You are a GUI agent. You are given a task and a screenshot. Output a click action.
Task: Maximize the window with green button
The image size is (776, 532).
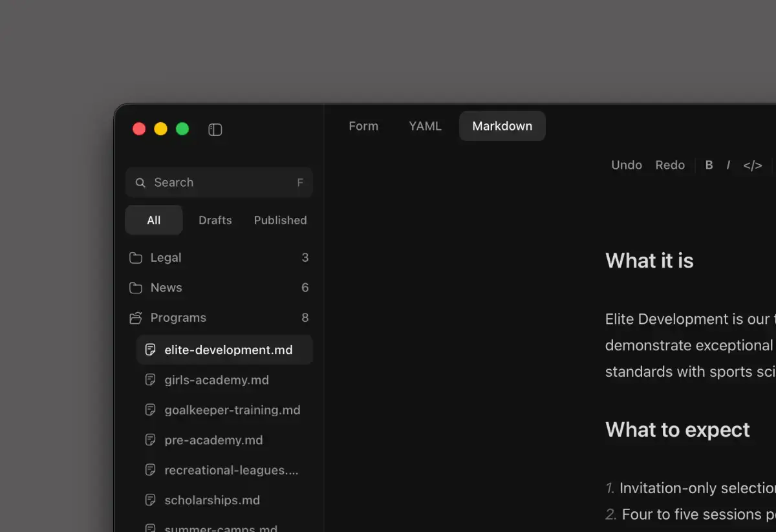click(x=182, y=129)
